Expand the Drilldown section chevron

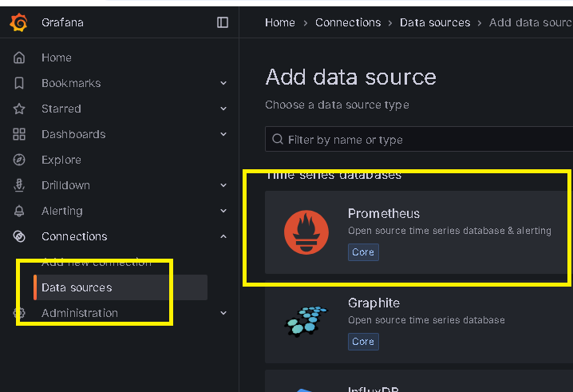(x=223, y=185)
